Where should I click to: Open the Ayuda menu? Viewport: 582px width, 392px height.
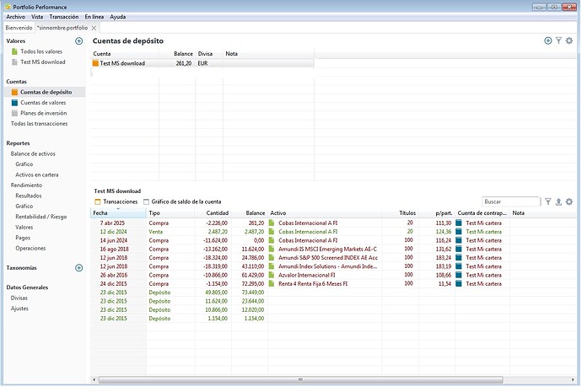(x=117, y=17)
